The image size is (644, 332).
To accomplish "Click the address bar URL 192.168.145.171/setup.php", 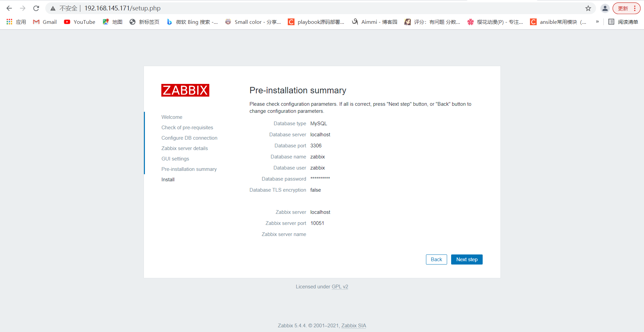I will pyautogui.click(x=122, y=8).
